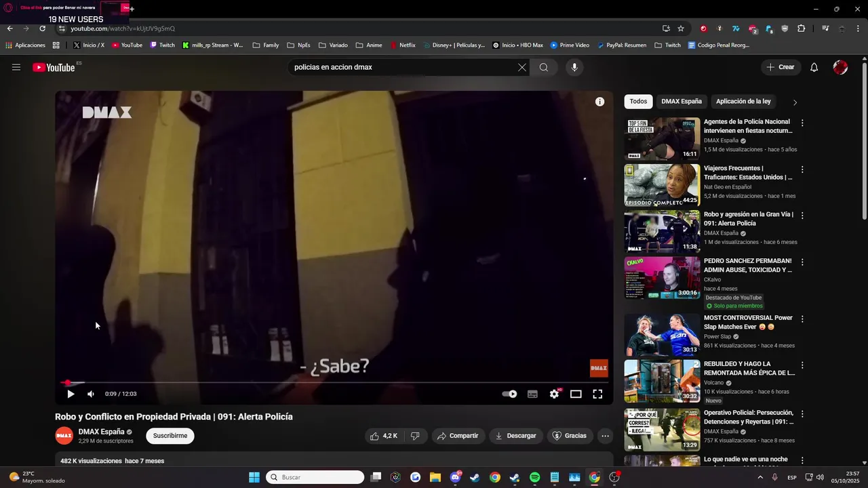Open a new browser tab
868x488 pixels.
132,9
